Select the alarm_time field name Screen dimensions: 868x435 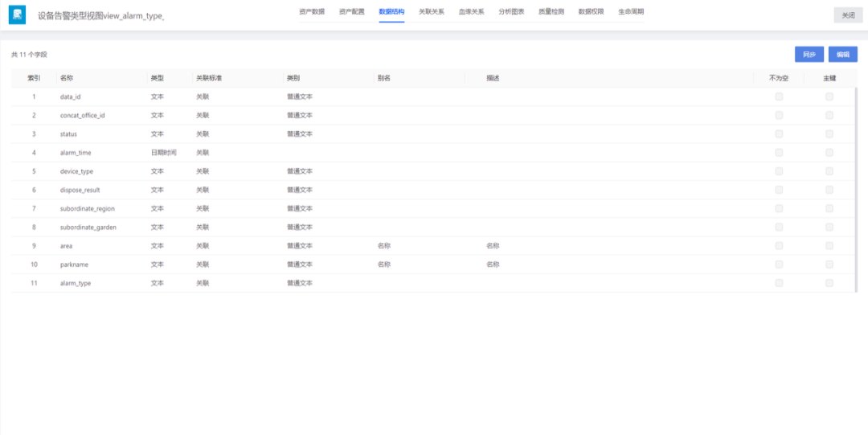(x=76, y=153)
